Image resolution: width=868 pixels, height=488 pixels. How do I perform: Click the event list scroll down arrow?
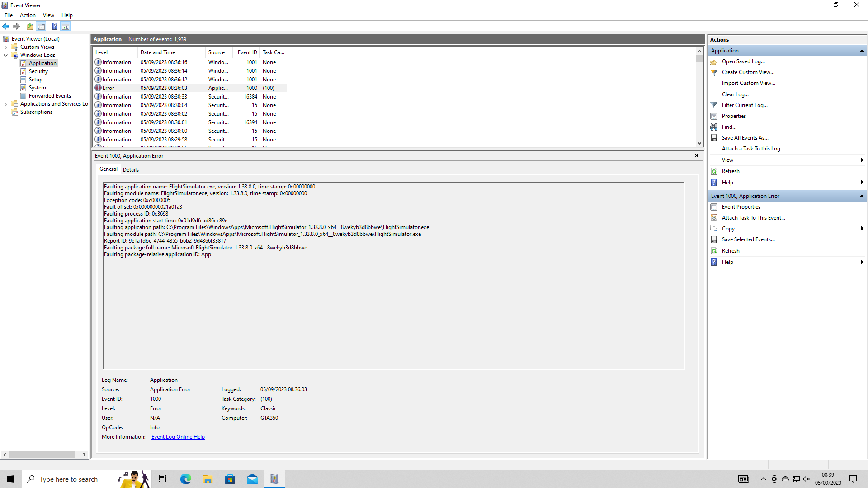(699, 143)
